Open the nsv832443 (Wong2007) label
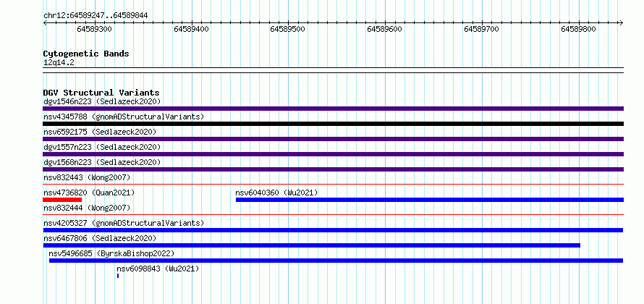 (x=87, y=177)
